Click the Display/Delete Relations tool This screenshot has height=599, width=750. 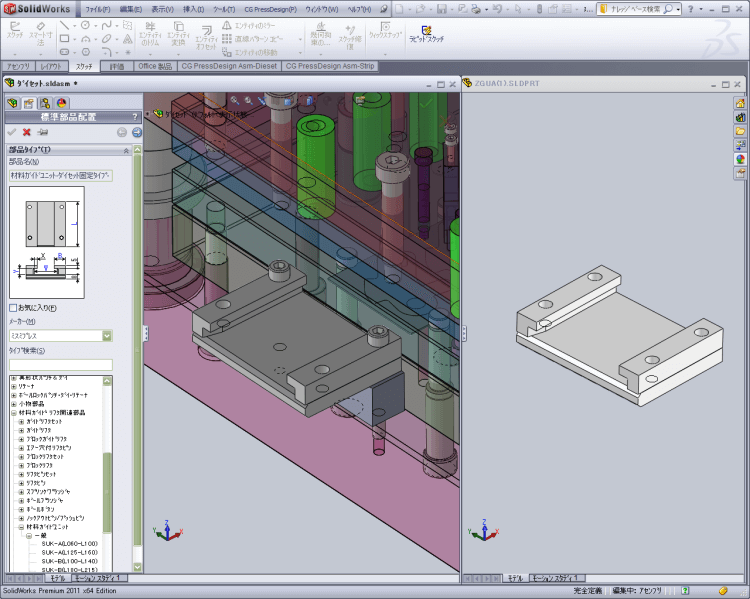pos(320,34)
